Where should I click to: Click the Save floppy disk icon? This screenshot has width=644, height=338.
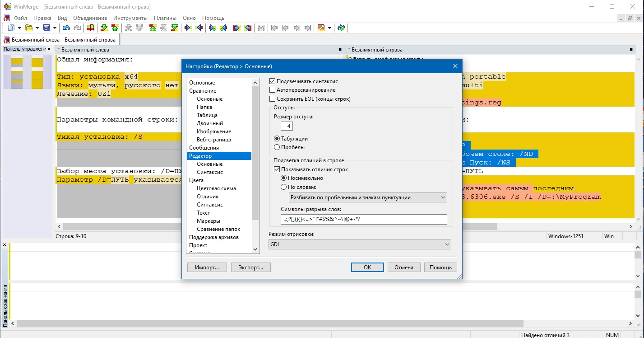(x=46, y=28)
